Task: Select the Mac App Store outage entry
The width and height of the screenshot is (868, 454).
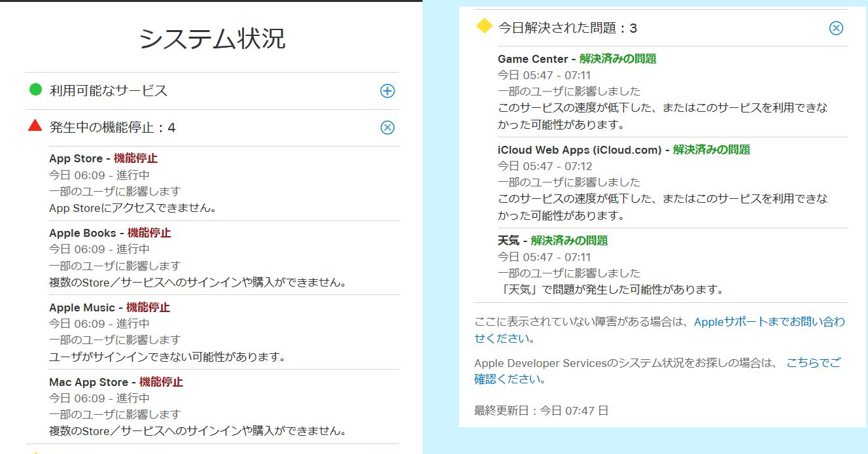Action: pos(88,382)
